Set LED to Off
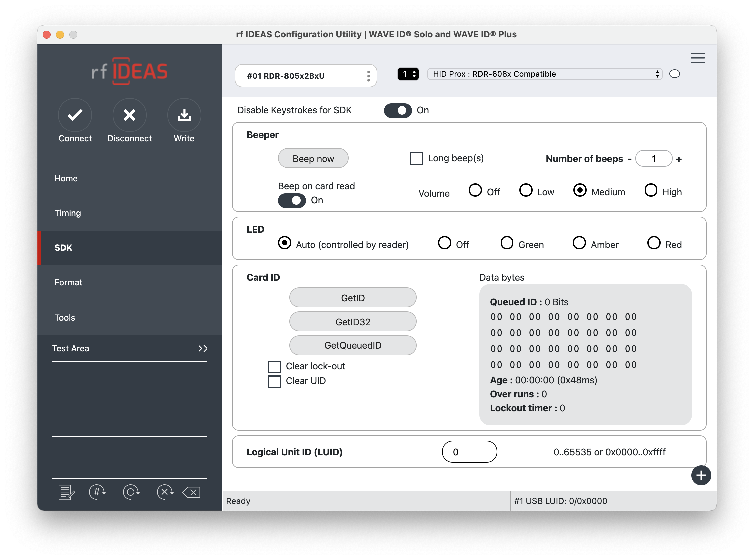754x560 pixels. (x=444, y=243)
